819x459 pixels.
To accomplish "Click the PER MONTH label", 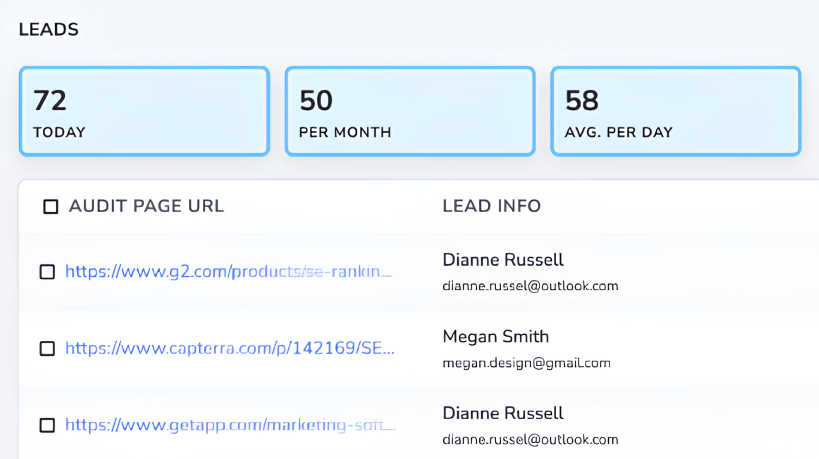I will 345,132.
